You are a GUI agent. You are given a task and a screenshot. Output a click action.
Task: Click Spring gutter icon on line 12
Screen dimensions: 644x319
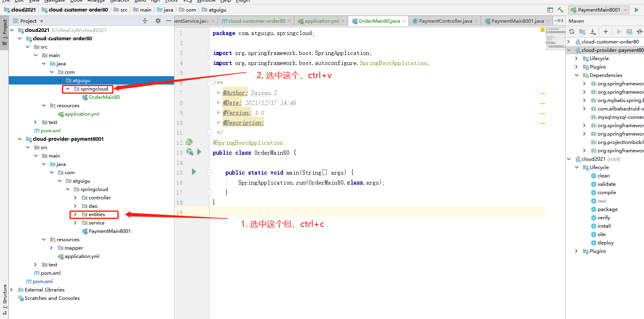coord(189,142)
